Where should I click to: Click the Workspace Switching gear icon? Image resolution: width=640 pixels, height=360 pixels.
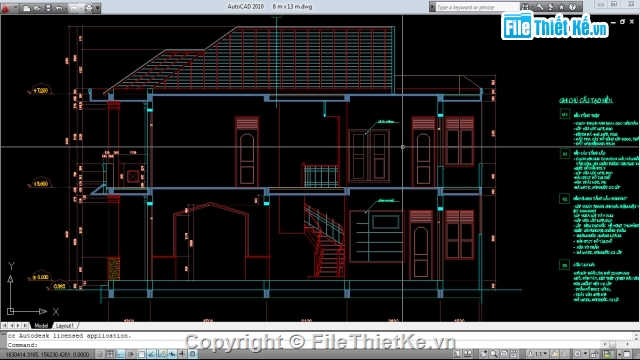tap(578, 354)
